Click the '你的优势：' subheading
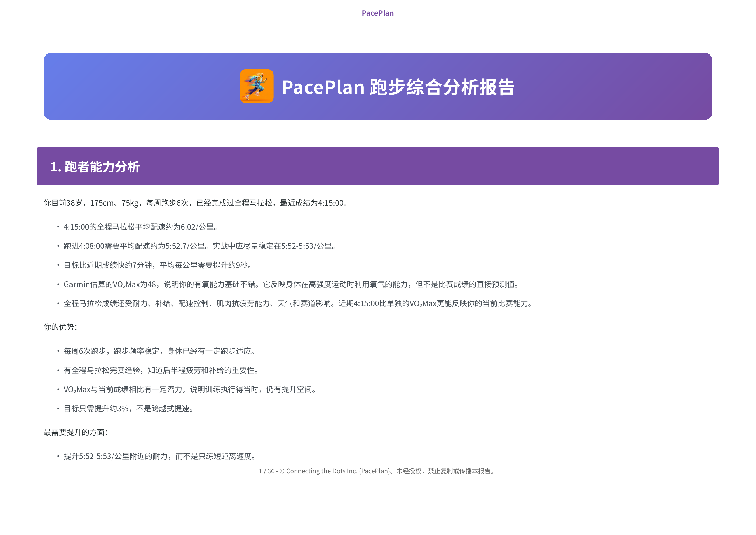Screen dimensions: 756x535 (x=61, y=327)
